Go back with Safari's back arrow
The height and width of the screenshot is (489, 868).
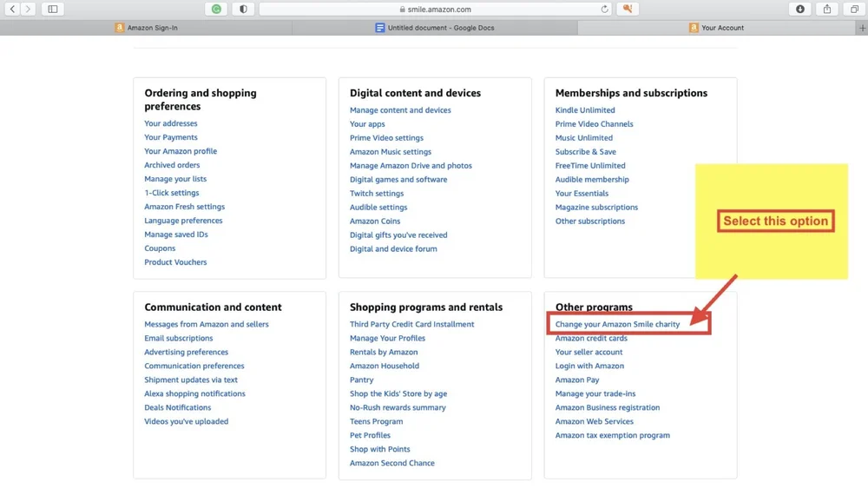click(12, 9)
